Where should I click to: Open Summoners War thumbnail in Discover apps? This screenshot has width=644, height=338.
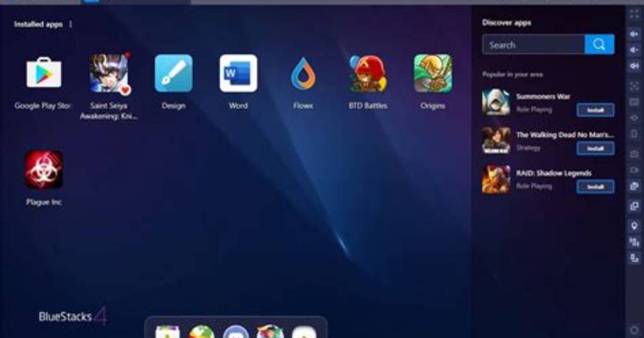(496, 102)
